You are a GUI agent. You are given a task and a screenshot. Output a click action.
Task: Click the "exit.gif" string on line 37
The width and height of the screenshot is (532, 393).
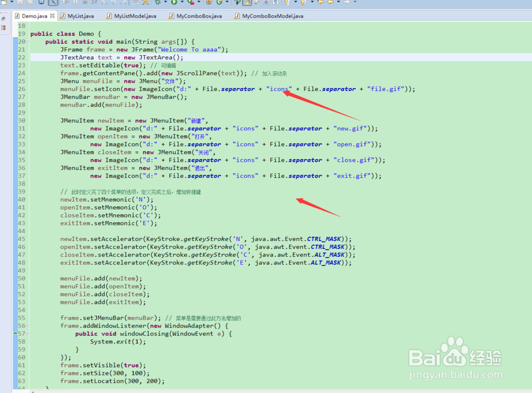[x=353, y=175]
